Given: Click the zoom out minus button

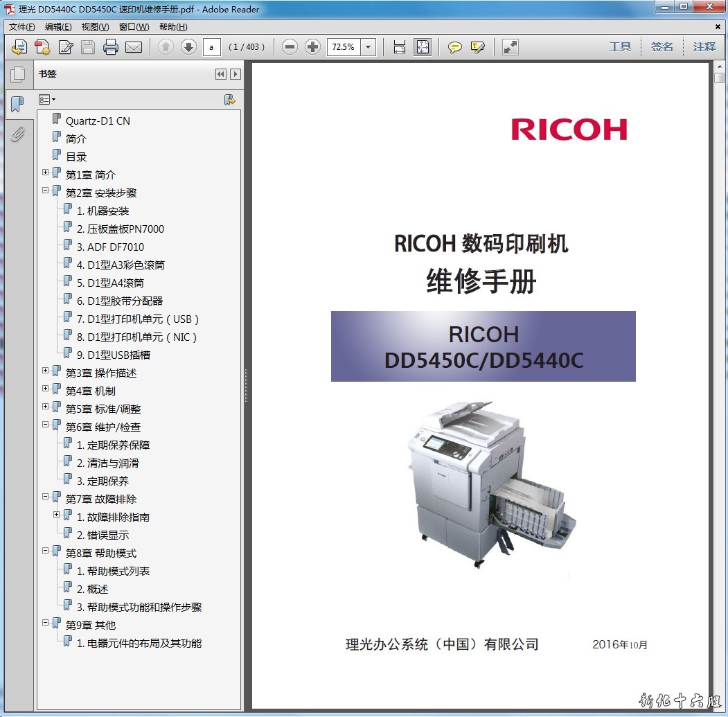Looking at the screenshot, I should coord(290,47).
